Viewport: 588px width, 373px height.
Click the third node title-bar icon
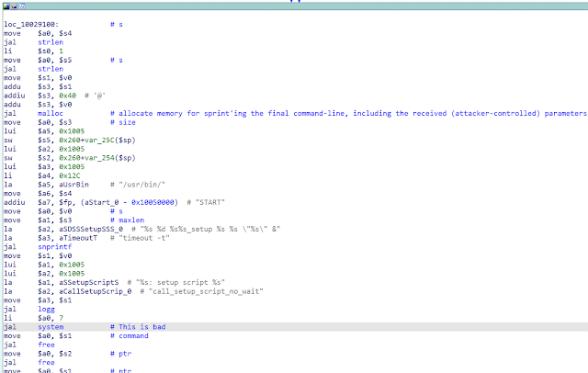(x=22, y=6)
